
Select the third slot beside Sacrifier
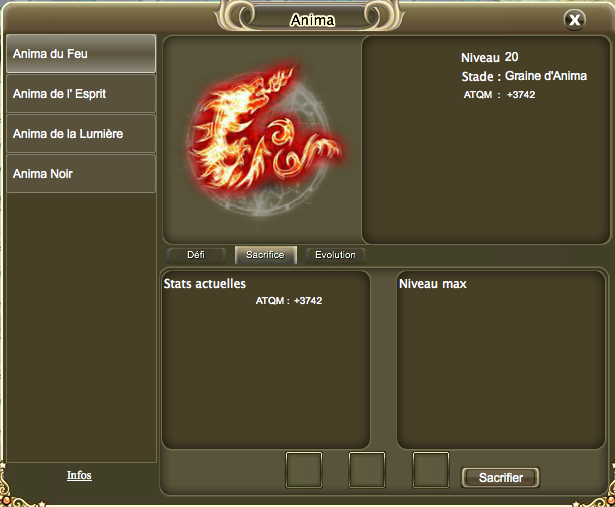pyautogui.click(x=431, y=470)
